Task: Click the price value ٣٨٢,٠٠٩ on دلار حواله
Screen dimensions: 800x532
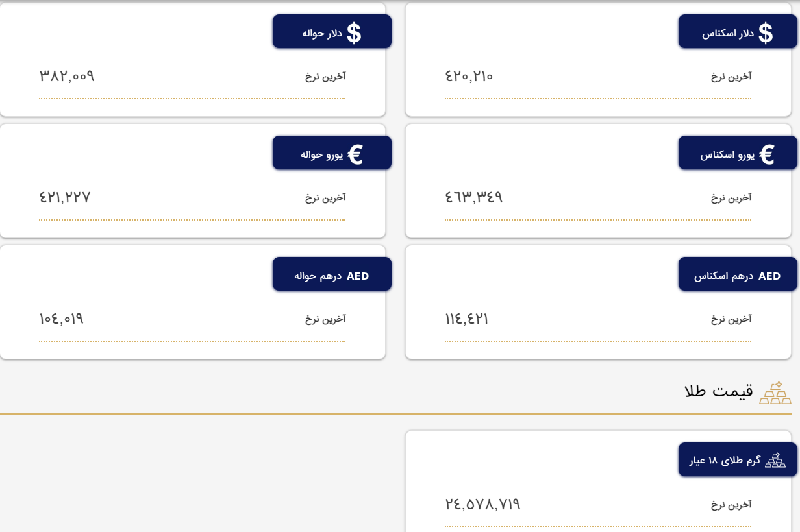Action: click(67, 76)
